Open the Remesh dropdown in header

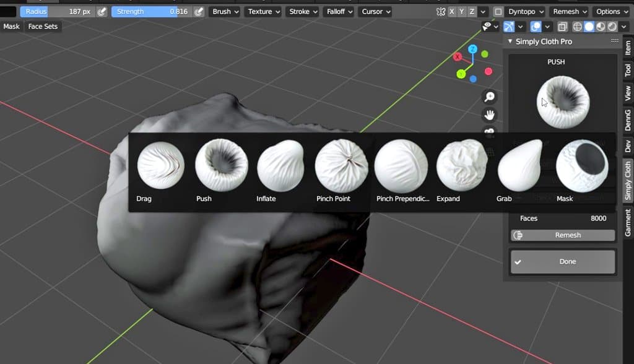tap(570, 12)
